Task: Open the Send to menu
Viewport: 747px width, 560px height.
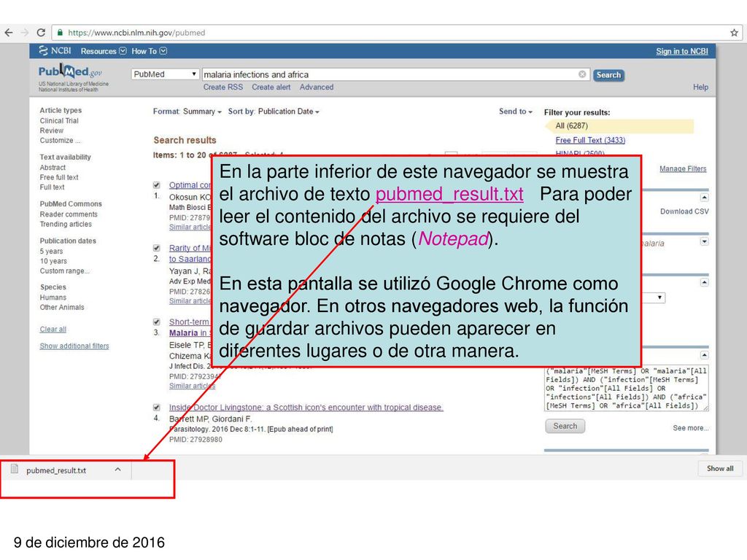Action: click(515, 112)
